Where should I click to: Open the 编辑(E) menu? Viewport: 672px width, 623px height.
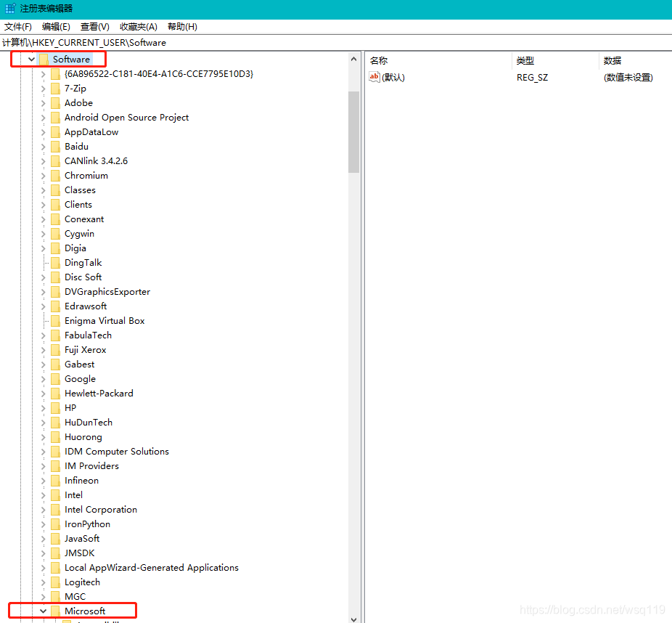coord(56,27)
